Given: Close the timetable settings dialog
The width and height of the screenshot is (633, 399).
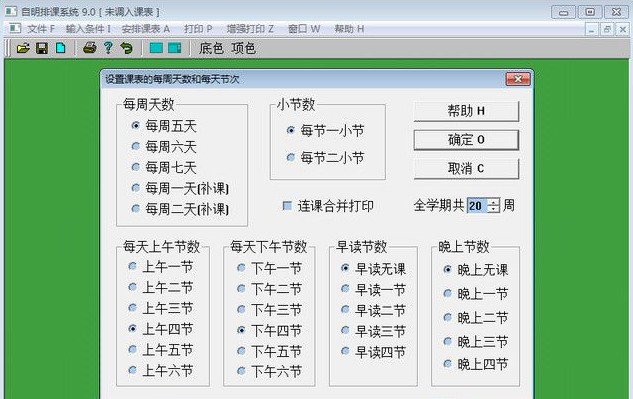Looking at the screenshot, I should click(x=518, y=79).
